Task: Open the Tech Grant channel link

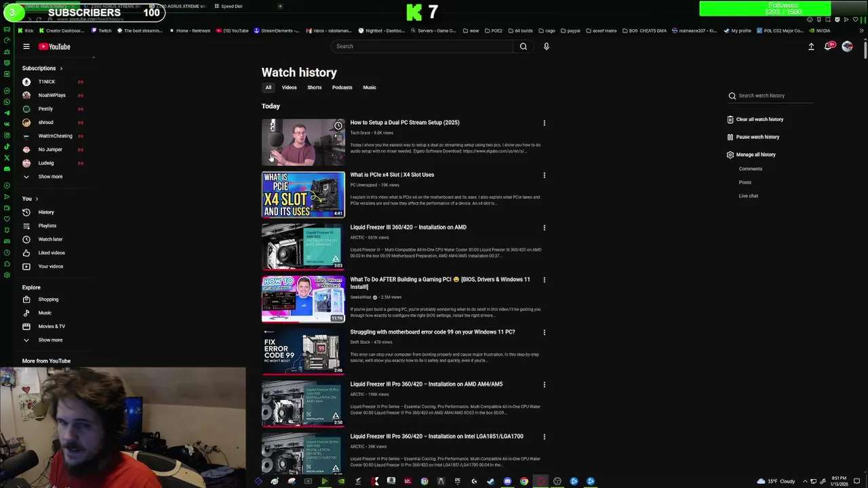Action: 360,133
